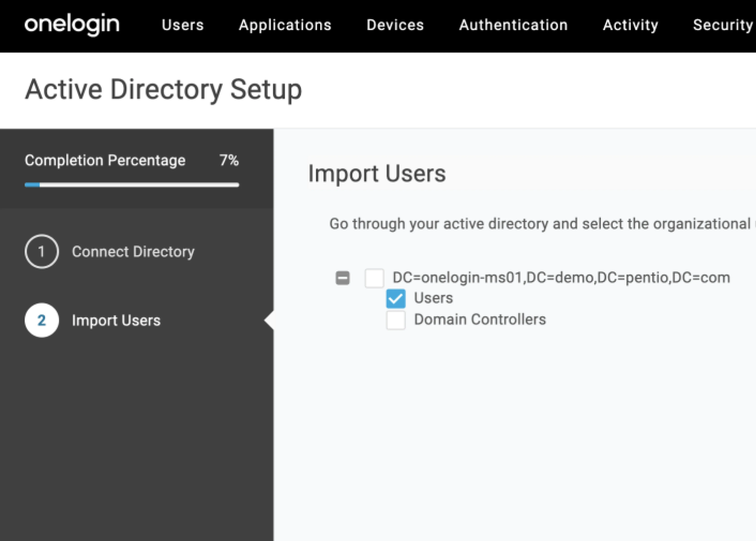
Task: Click the Import Users heading
Action: point(377,174)
